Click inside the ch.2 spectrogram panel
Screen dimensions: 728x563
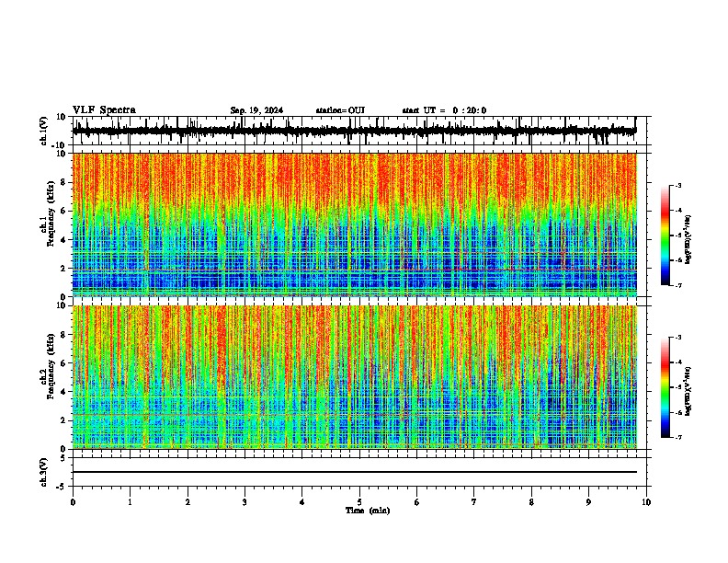[x=354, y=377]
